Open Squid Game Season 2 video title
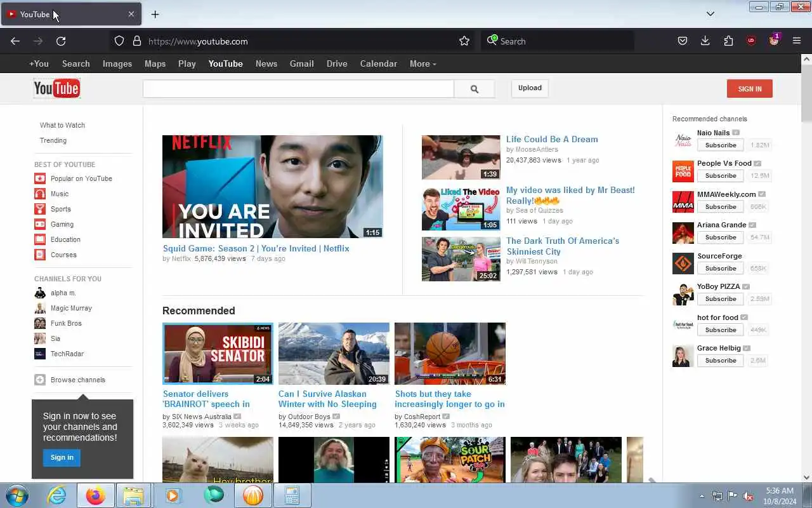 pos(256,248)
